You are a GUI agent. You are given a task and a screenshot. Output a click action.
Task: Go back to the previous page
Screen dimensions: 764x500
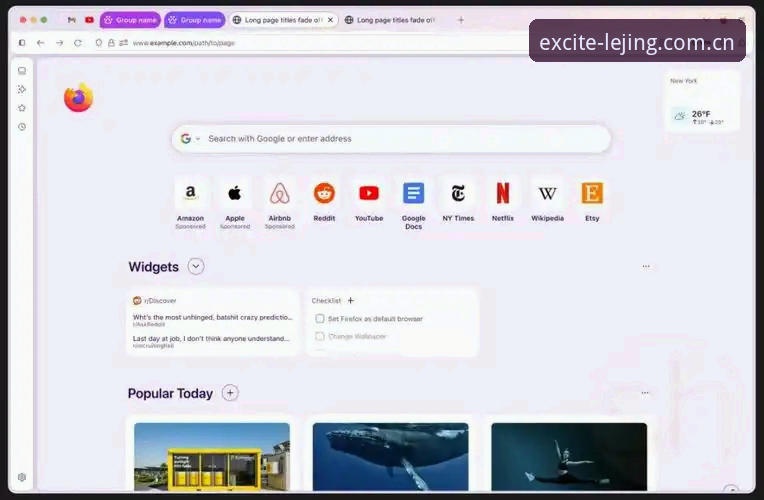click(40, 43)
